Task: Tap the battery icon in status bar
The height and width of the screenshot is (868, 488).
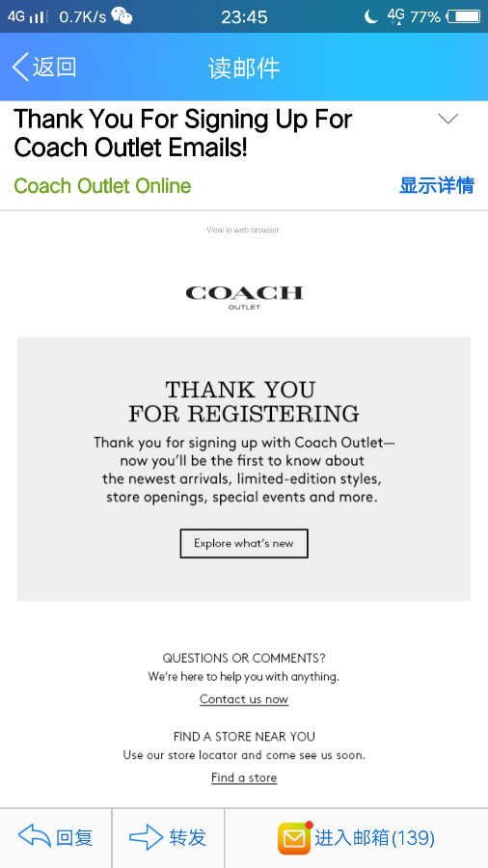Action: (464, 16)
